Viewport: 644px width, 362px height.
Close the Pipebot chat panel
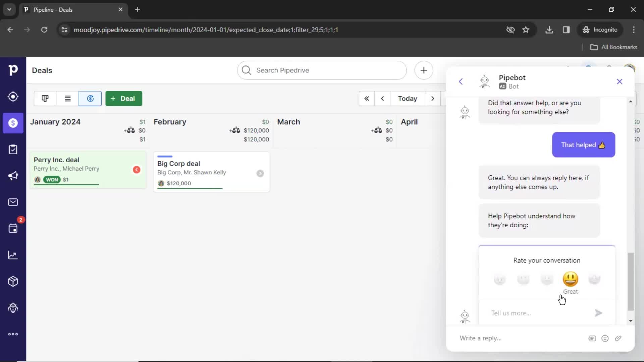(x=619, y=81)
